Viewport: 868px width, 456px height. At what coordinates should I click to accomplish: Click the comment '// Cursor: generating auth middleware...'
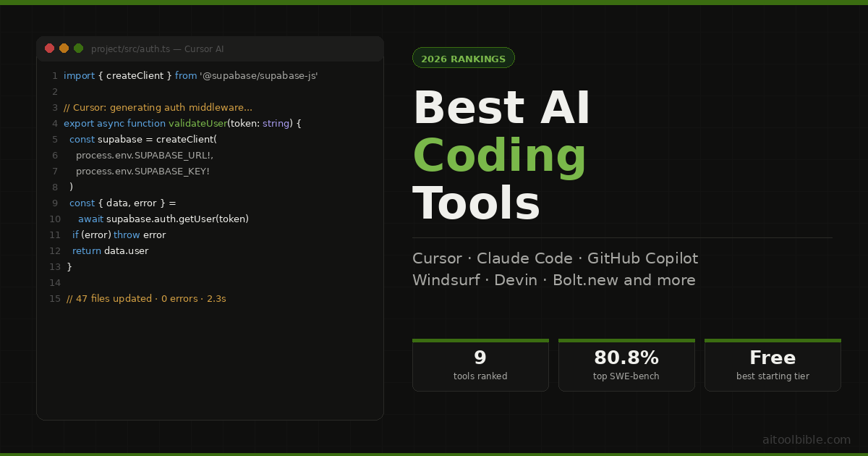click(x=158, y=107)
